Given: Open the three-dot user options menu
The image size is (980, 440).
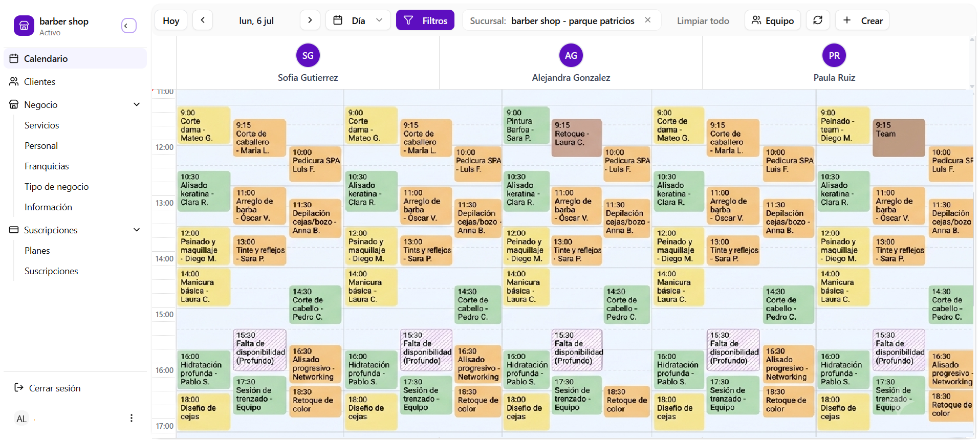Looking at the screenshot, I should (x=132, y=418).
